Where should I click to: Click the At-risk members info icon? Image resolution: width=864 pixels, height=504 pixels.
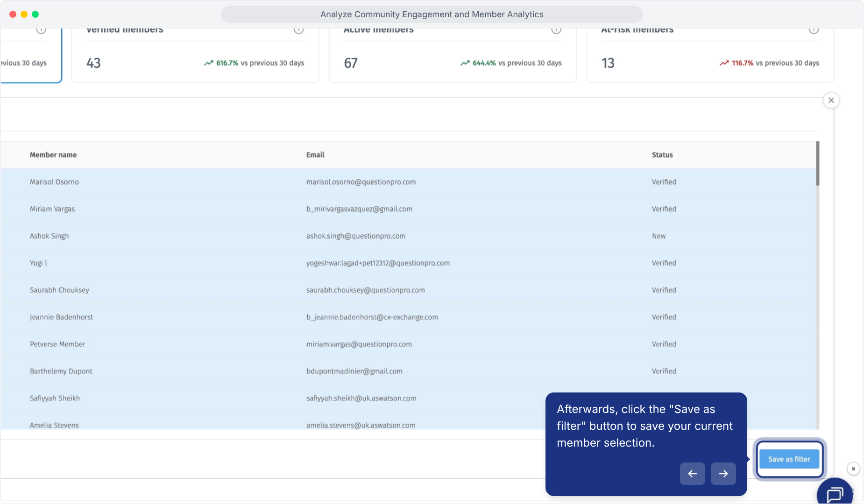814,30
